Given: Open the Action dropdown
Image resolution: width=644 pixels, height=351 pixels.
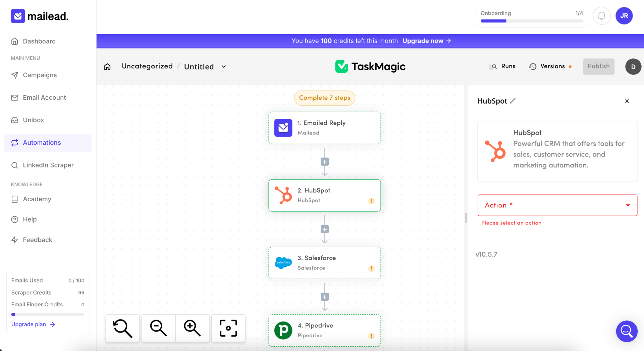Looking at the screenshot, I should pyautogui.click(x=557, y=205).
